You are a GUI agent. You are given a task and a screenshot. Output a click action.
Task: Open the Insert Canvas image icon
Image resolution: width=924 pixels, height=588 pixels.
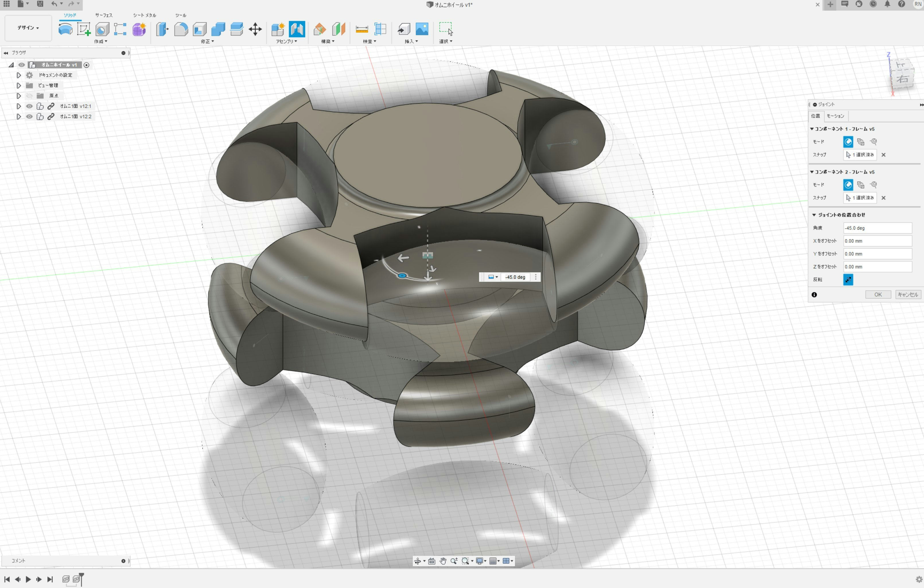pos(422,29)
